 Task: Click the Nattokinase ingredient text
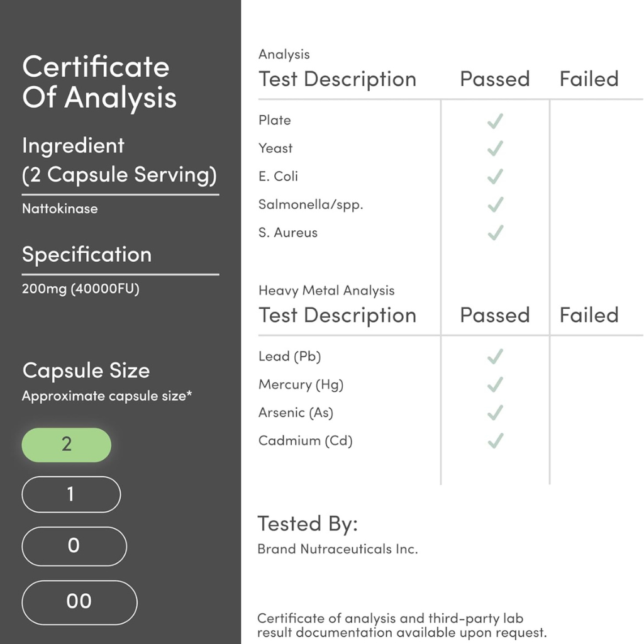click(60, 209)
